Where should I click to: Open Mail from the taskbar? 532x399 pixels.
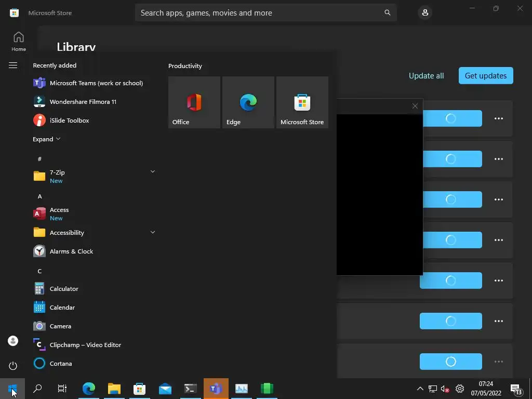pyautogui.click(x=165, y=389)
